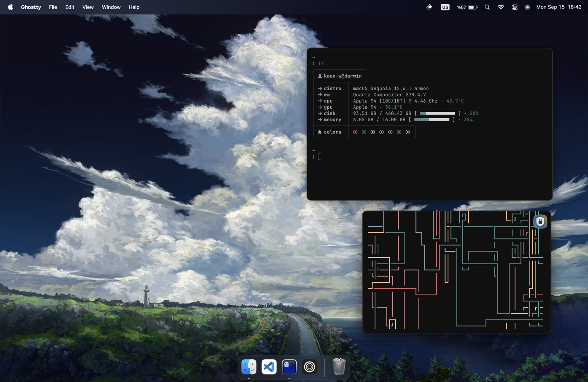Viewport: 588px width, 382px height.
Task: Click the disk usage bar showing 20%
Action: coord(438,113)
